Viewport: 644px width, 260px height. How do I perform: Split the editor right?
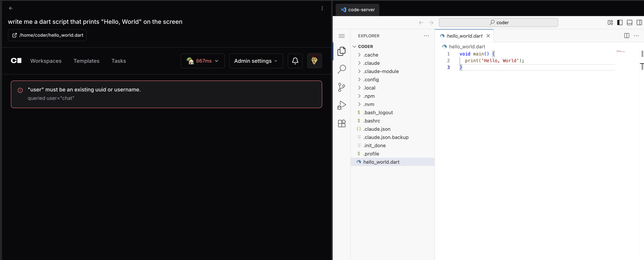[x=627, y=36]
